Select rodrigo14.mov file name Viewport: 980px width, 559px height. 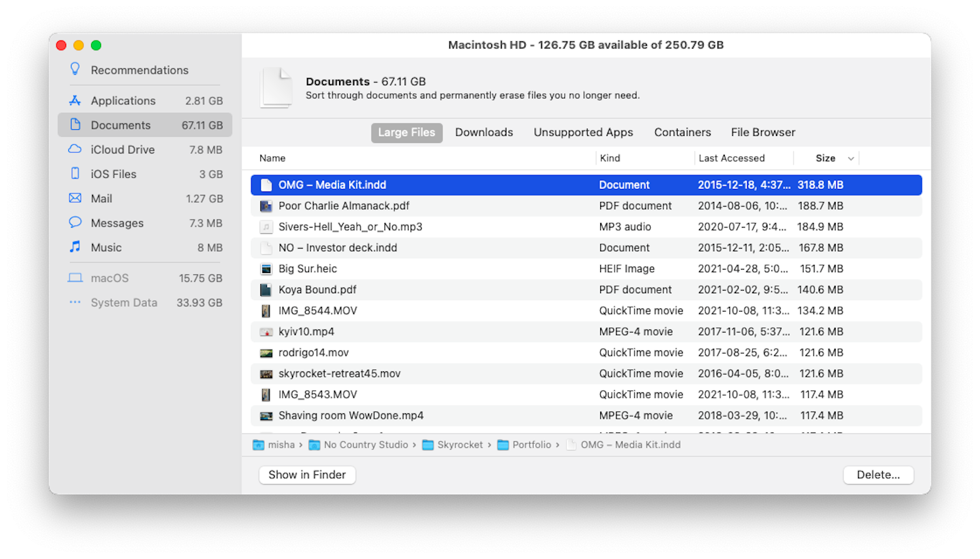point(314,353)
